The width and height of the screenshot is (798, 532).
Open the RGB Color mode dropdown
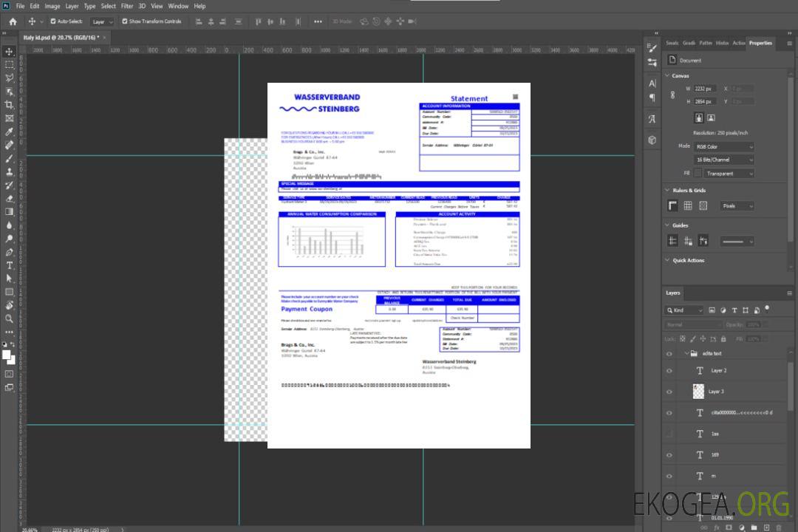723,146
